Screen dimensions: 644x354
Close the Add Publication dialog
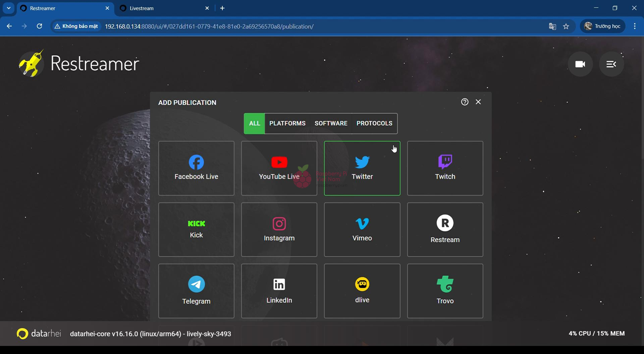coord(478,102)
